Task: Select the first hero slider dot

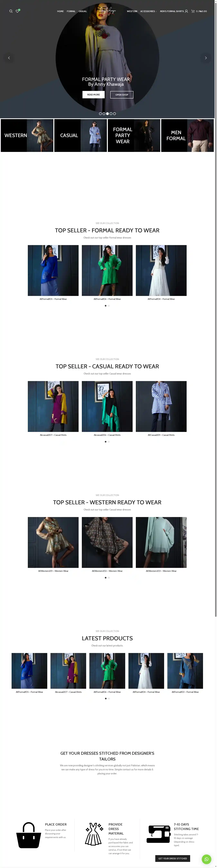Action: point(100,114)
